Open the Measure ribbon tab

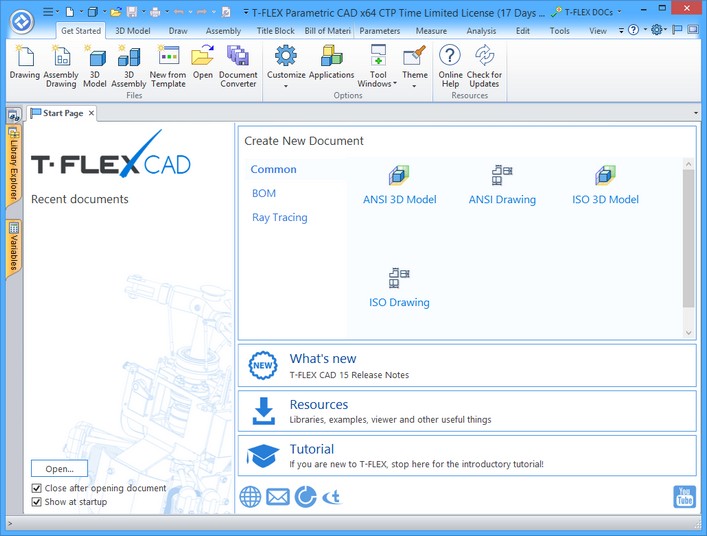point(431,31)
